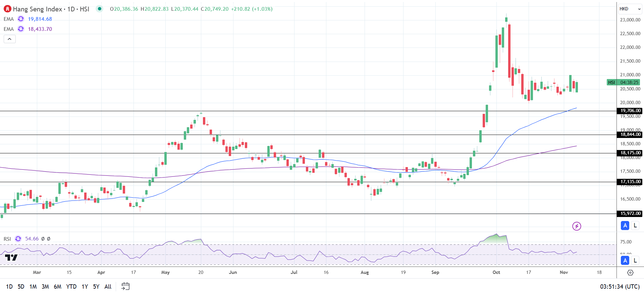
Task: Select the 6M time range
Action: tap(57, 287)
